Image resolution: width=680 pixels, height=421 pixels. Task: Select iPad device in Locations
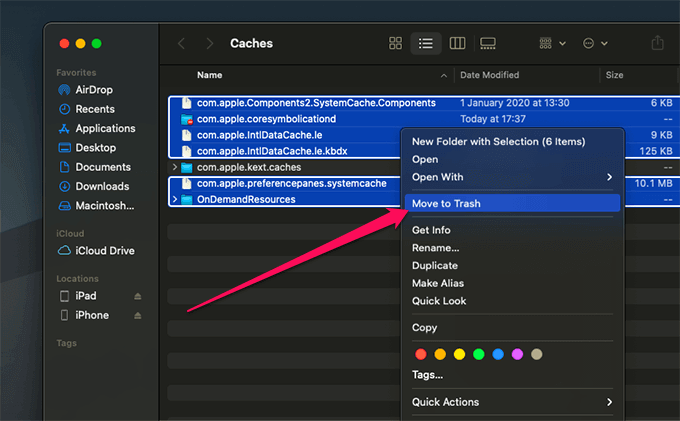[78, 296]
